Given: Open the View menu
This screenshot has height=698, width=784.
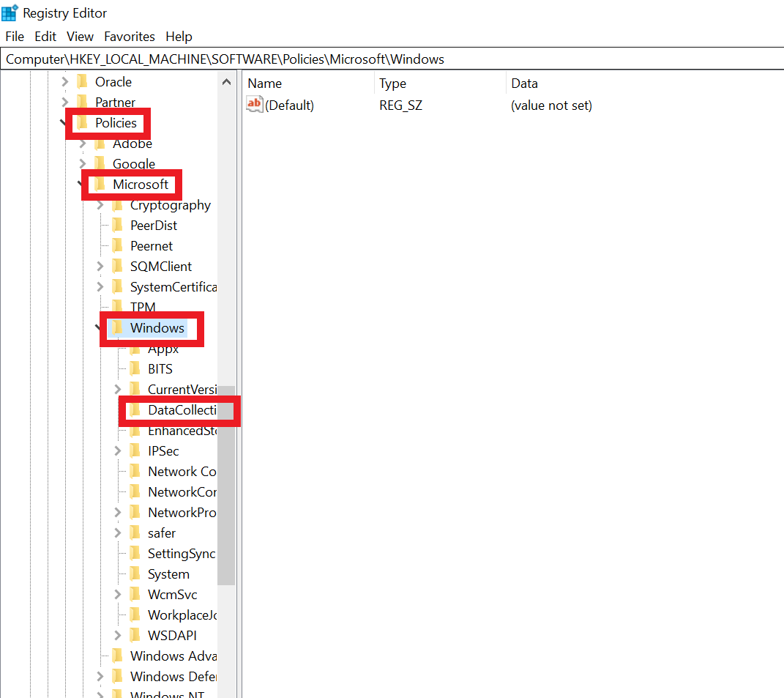Looking at the screenshot, I should tap(80, 37).
